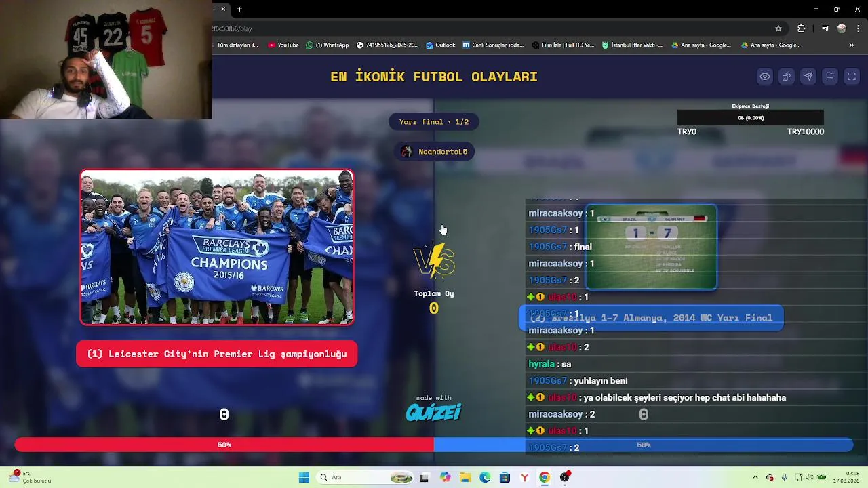Image resolution: width=868 pixels, height=488 pixels.
Task: Click chat message '1905Gs7 : final'
Action: click(560, 247)
